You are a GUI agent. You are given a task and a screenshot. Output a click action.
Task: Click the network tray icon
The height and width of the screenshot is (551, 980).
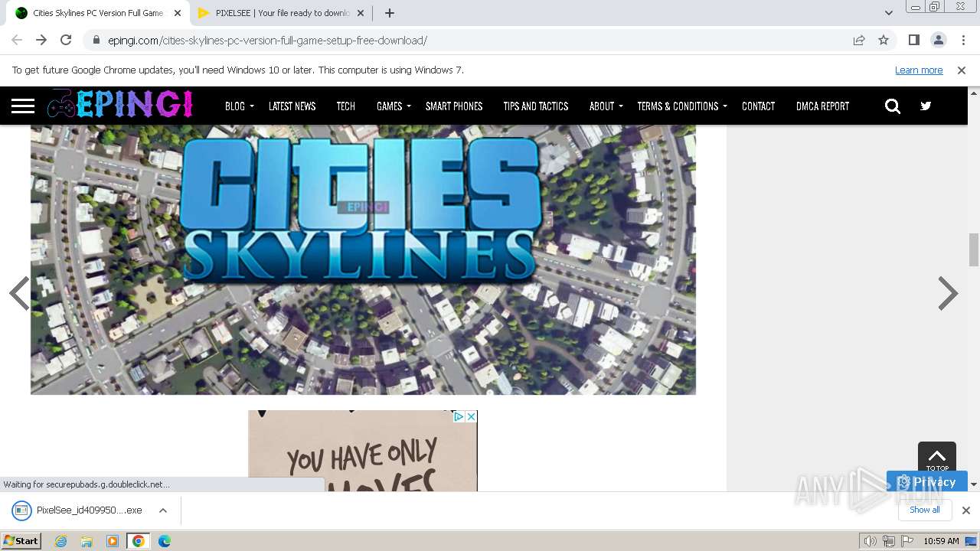[889, 541]
